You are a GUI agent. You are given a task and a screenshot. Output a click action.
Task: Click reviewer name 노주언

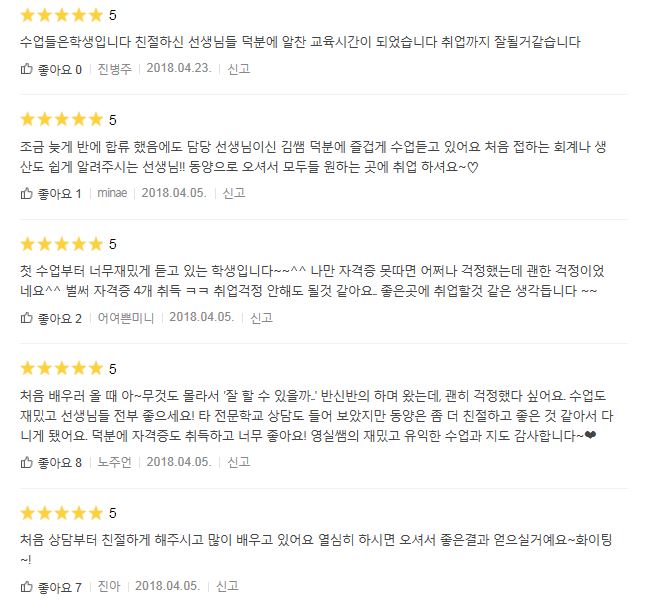point(115,462)
